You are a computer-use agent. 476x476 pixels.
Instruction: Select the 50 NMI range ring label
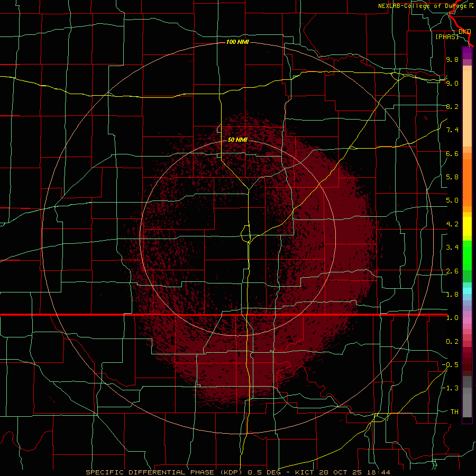(x=237, y=140)
